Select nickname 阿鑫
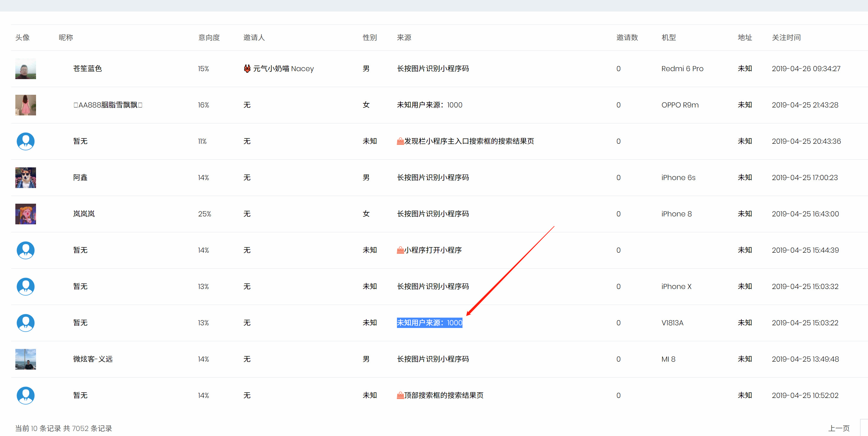 tap(80, 178)
